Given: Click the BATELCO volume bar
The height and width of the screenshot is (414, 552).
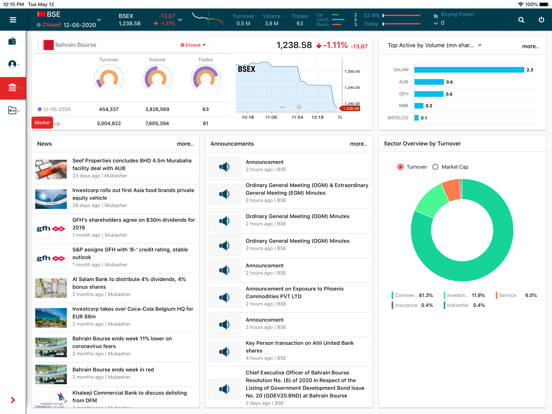Looking at the screenshot, I should tap(416, 118).
